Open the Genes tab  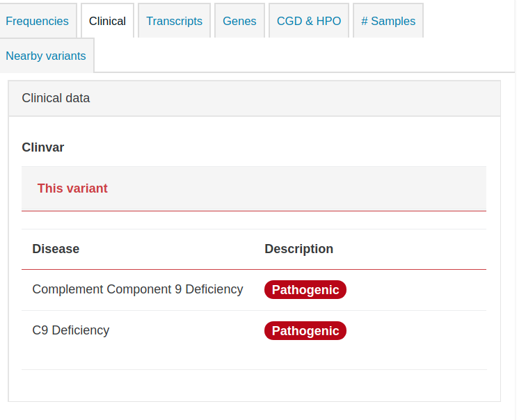pyautogui.click(x=239, y=21)
